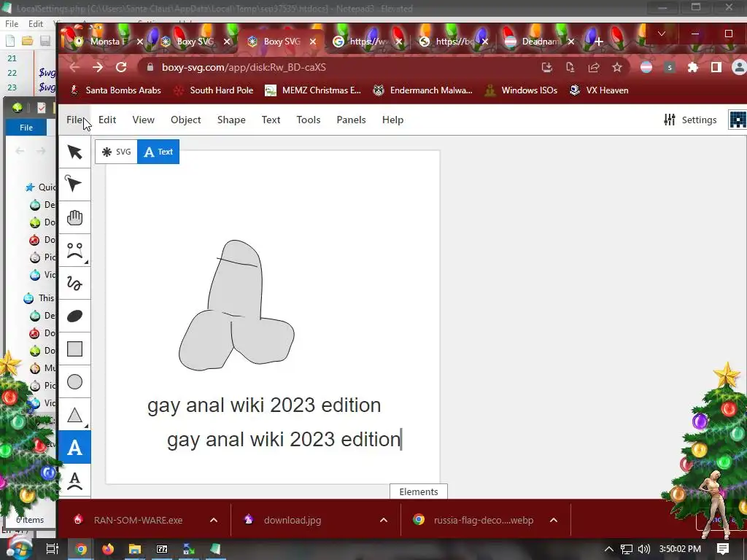The image size is (747, 560).
Task: Select the Freehand squiggle tool
Action: 75,284
